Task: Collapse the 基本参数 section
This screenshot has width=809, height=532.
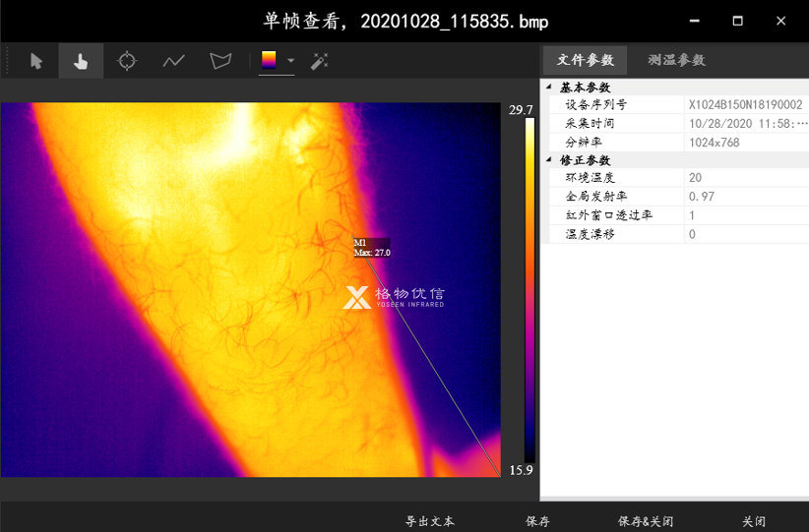Action: [549, 87]
